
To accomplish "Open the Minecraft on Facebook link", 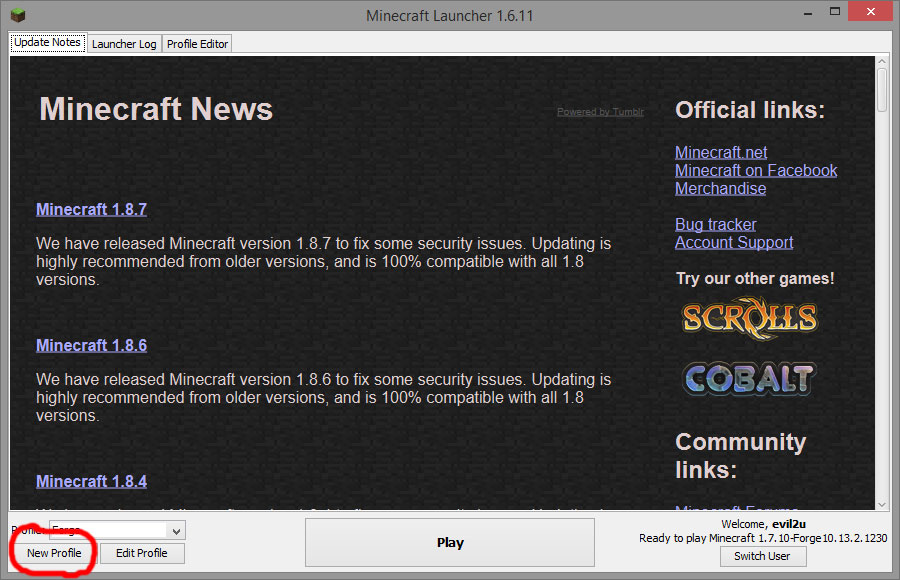I will (x=756, y=171).
